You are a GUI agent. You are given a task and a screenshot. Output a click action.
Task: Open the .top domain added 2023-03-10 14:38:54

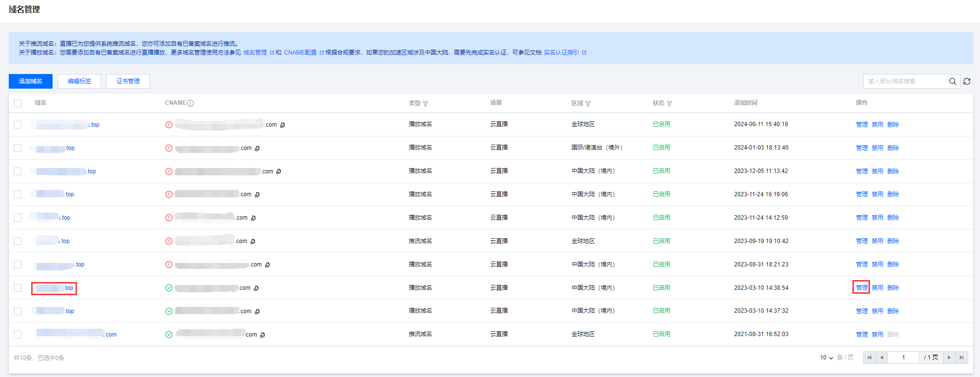click(x=55, y=288)
